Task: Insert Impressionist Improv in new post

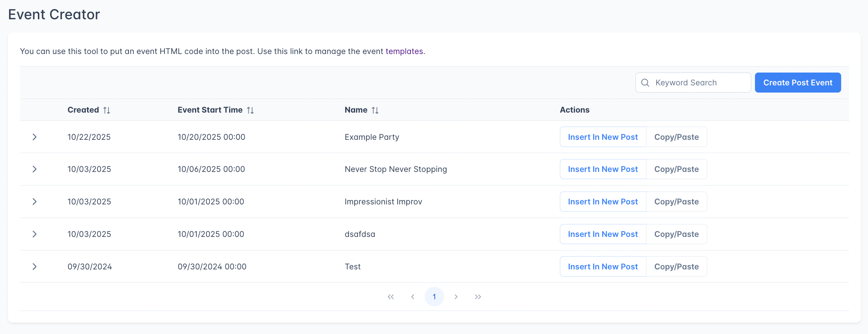Action: (603, 202)
